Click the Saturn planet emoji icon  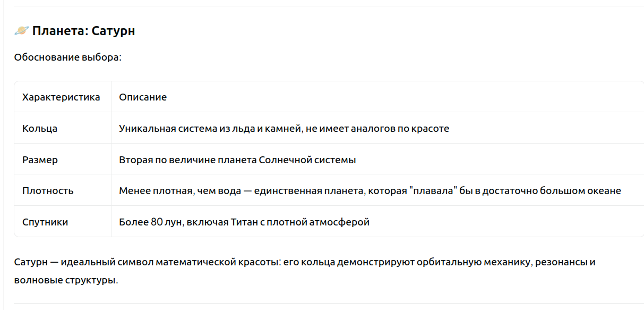coord(21,31)
